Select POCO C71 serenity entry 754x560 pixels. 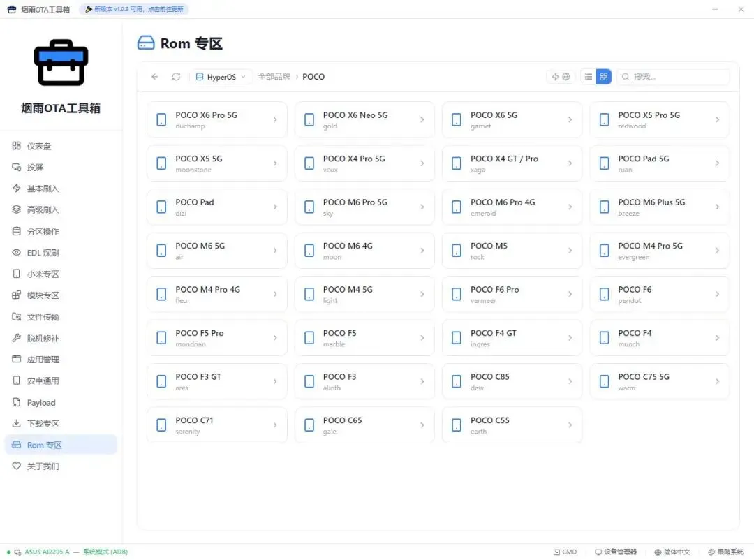coord(217,425)
